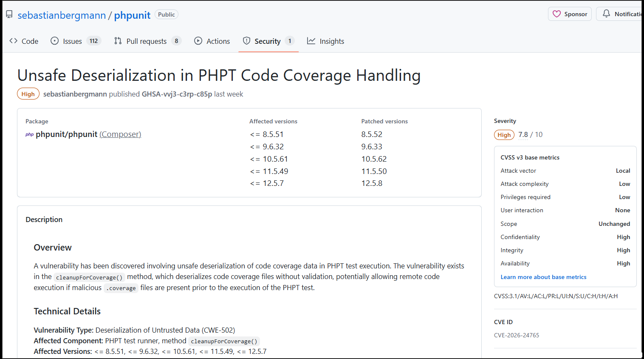Click the Issues circle icon

click(x=54, y=41)
